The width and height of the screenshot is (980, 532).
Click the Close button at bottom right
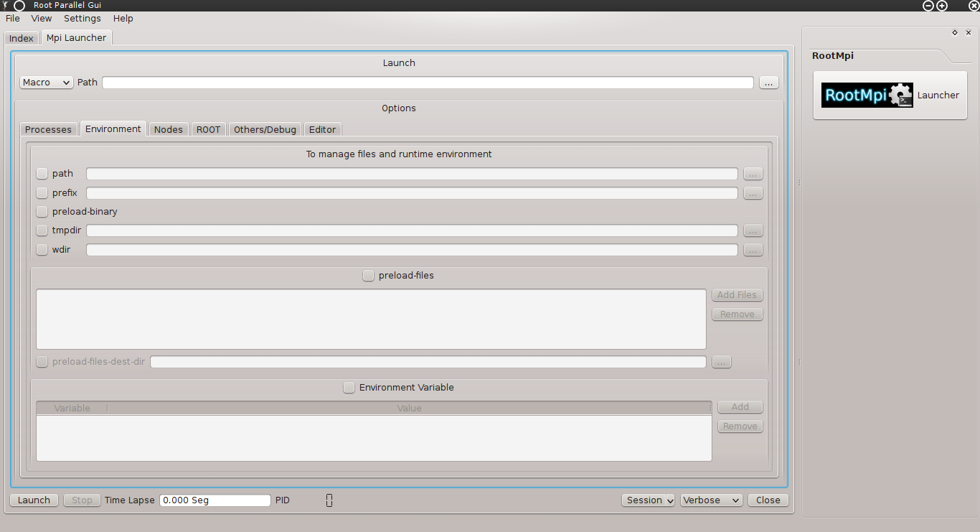[x=768, y=500]
